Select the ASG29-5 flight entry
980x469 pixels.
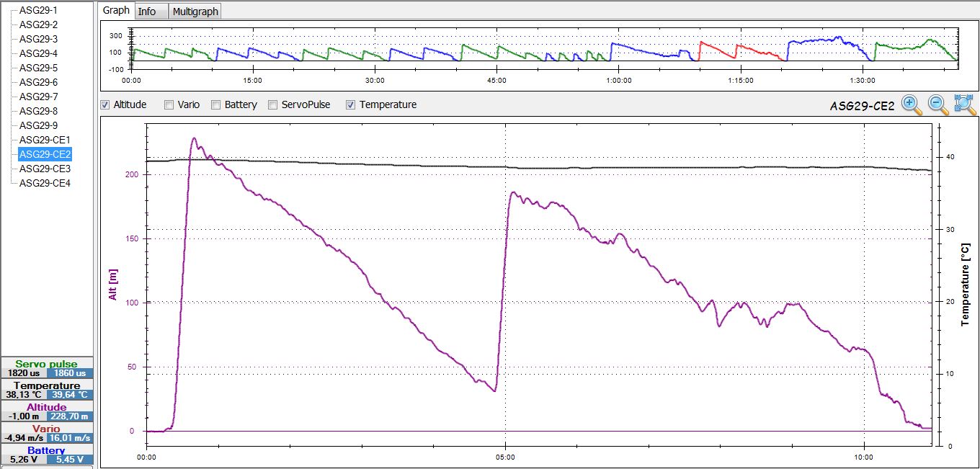point(38,68)
